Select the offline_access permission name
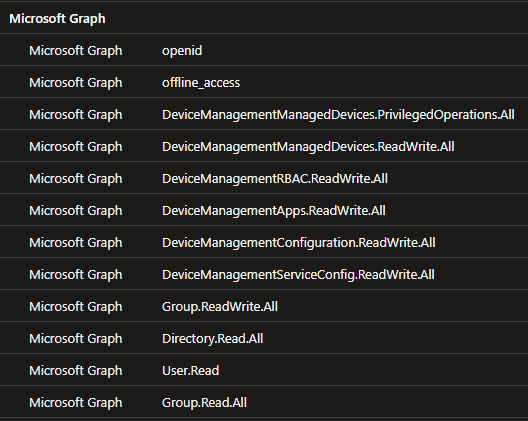 201,83
